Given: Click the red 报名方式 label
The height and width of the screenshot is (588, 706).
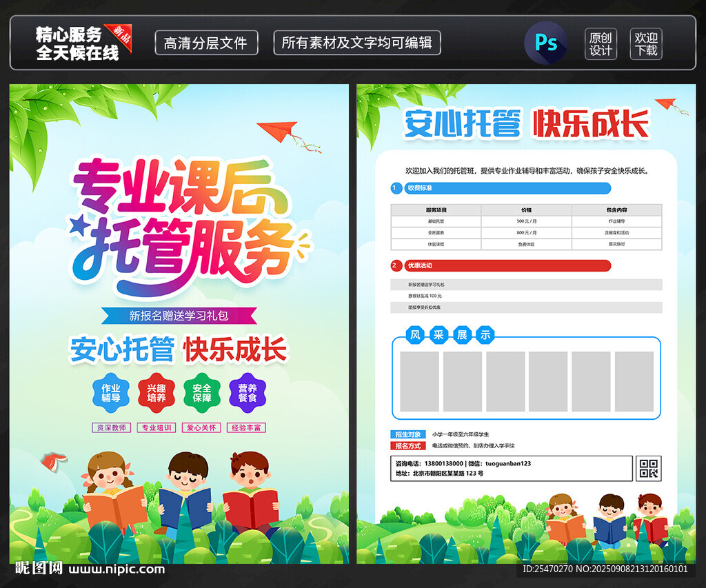Looking at the screenshot, I should tap(408, 446).
